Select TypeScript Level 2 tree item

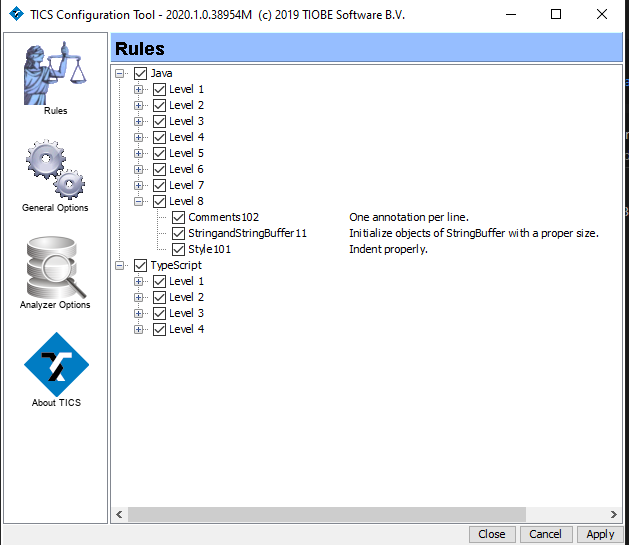pyautogui.click(x=186, y=297)
